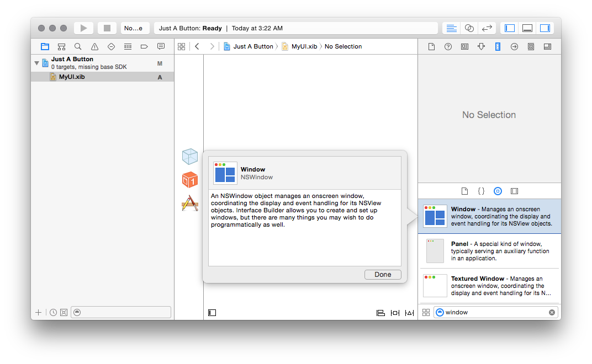Screen dimensions: 592x364
Task: Click the A status badge next to MyUI.xib
Action: (160, 77)
